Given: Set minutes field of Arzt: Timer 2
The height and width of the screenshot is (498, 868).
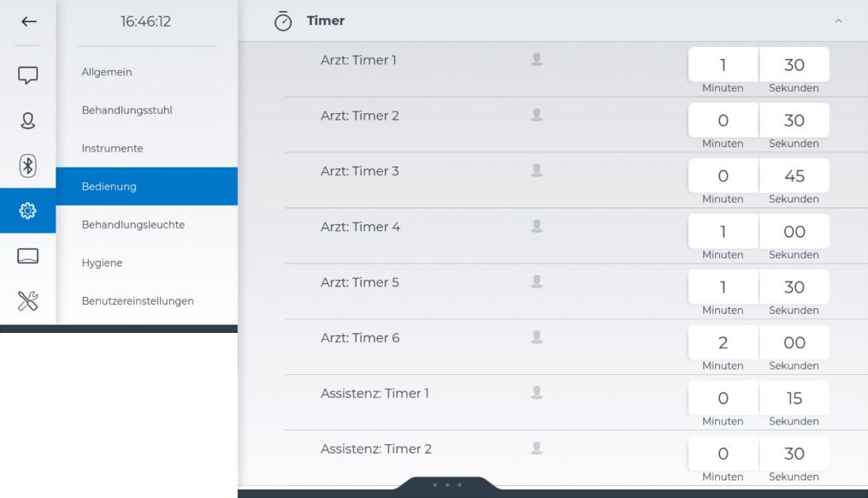Looking at the screenshot, I should tap(723, 121).
